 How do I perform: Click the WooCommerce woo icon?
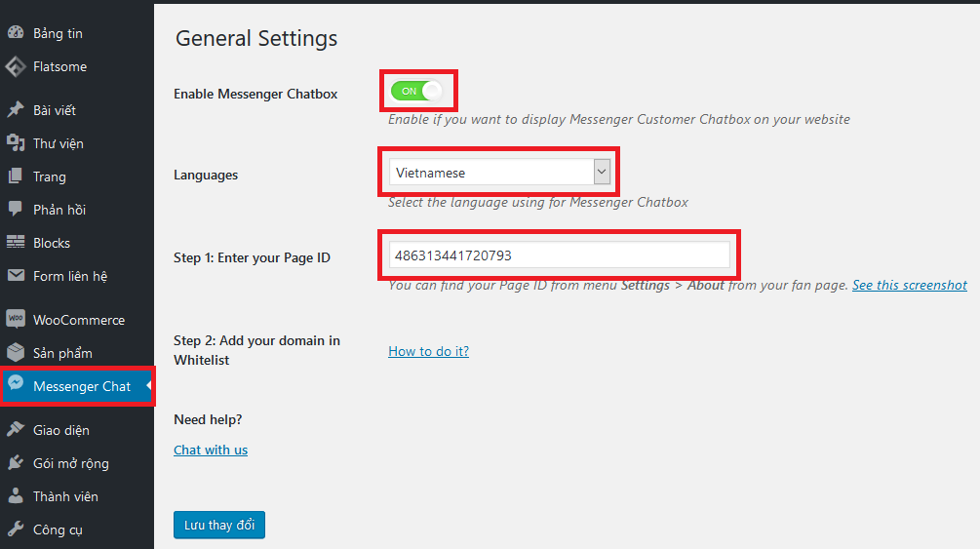click(16, 319)
